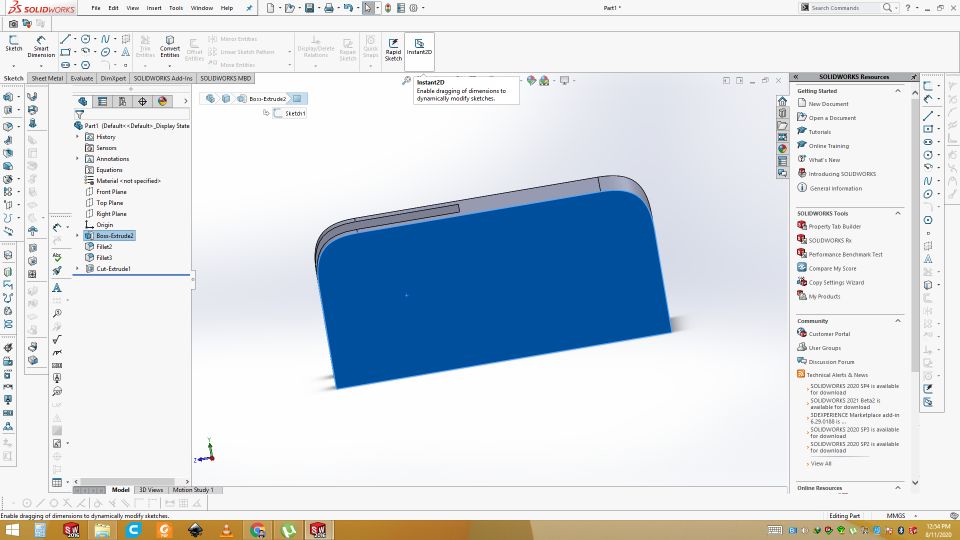Switch to the Evaluate tab
This screenshot has width=960, height=540.
point(81,78)
